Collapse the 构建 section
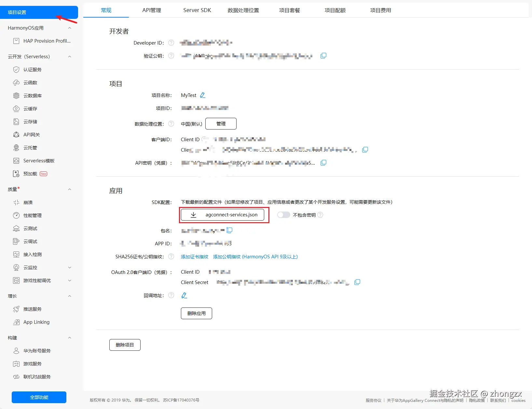This screenshot has height=409, width=532. 70,338
